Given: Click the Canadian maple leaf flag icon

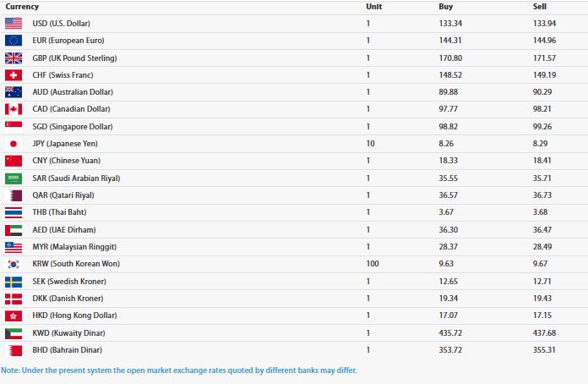Looking at the screenshot, I should [x=14, y=109].
